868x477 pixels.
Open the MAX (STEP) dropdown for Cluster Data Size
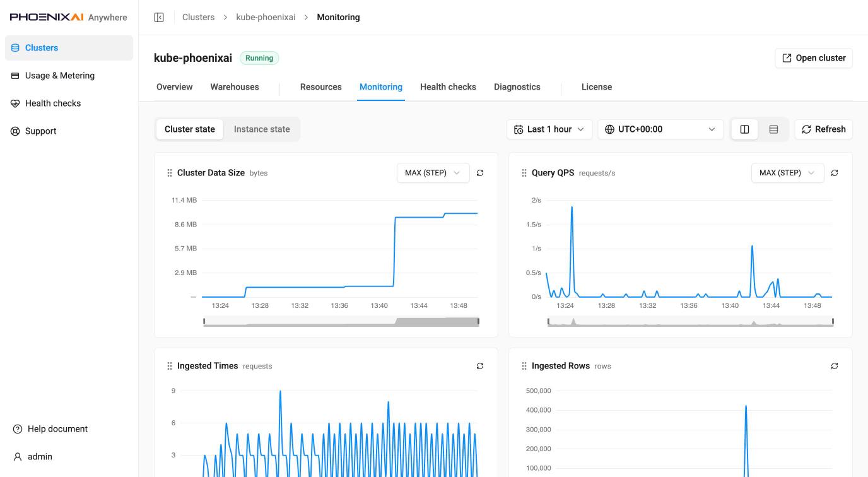click(x=433, y=173)
